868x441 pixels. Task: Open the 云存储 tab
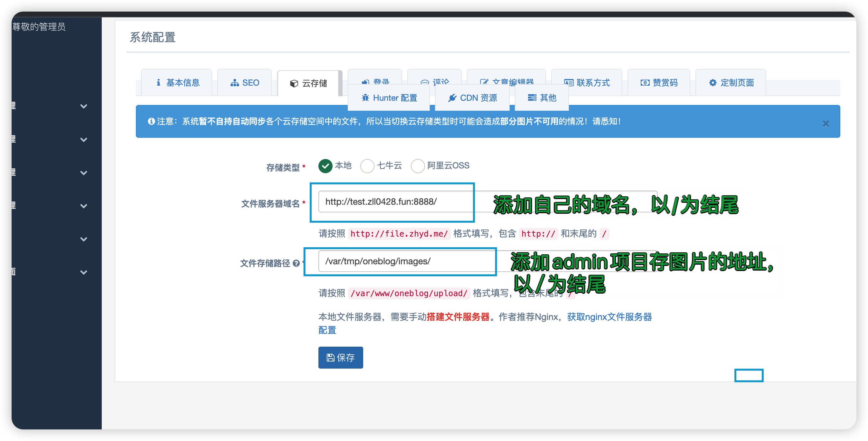pos(309,84)
